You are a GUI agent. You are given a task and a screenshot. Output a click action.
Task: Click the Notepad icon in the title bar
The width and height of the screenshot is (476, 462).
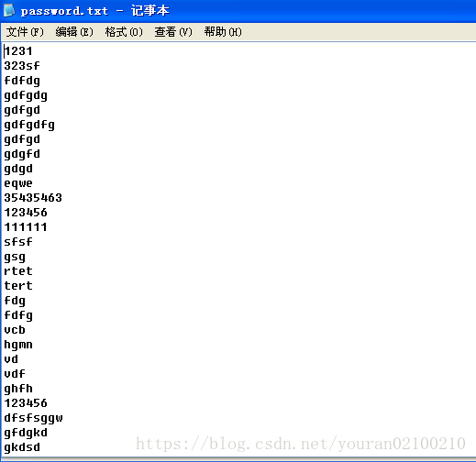[x=9, y=10]
